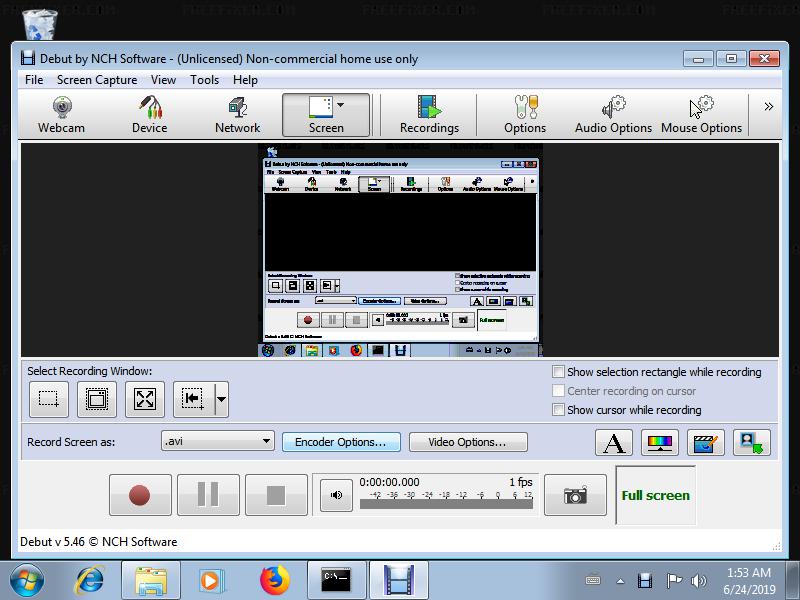
Task: Toggle Show cursor while recording
Action: [x=559, y=410]
